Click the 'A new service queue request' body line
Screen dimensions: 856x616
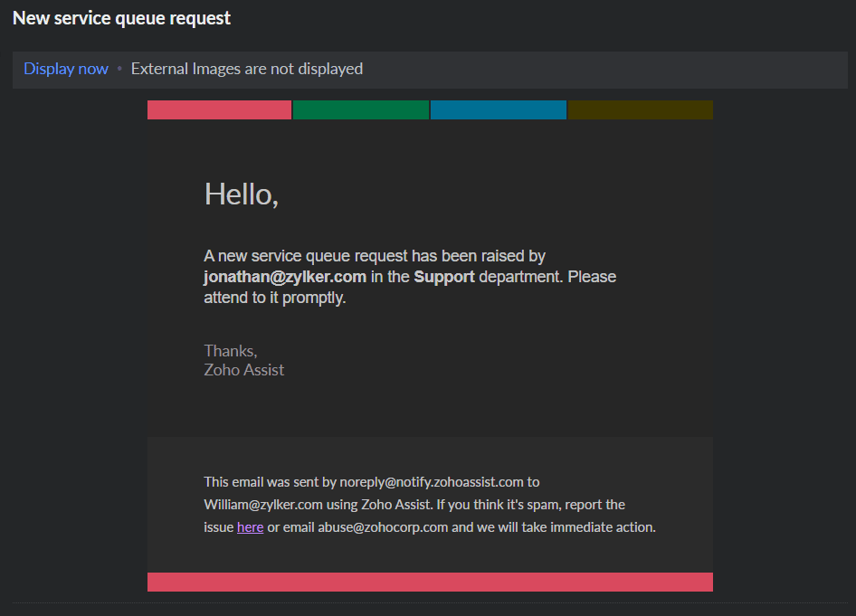point(306,256)
